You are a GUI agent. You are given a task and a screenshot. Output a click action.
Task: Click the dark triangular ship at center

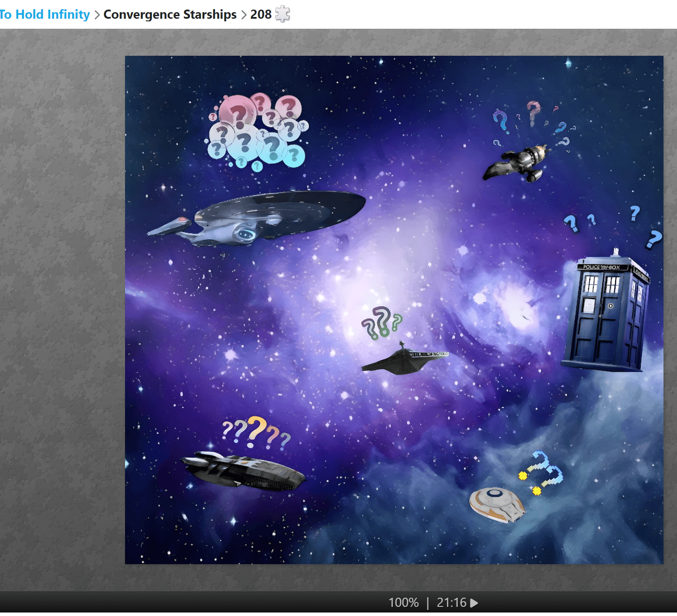pos(405,359)
